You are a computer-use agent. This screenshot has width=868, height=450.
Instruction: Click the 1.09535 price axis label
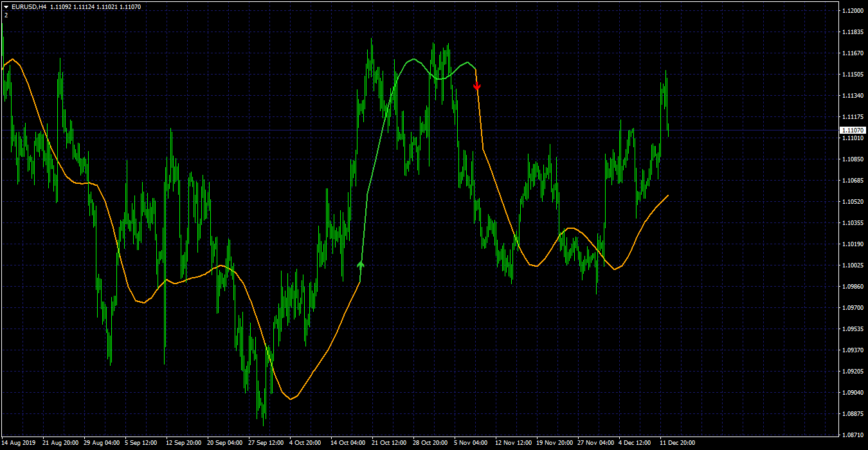coord(853,329)
